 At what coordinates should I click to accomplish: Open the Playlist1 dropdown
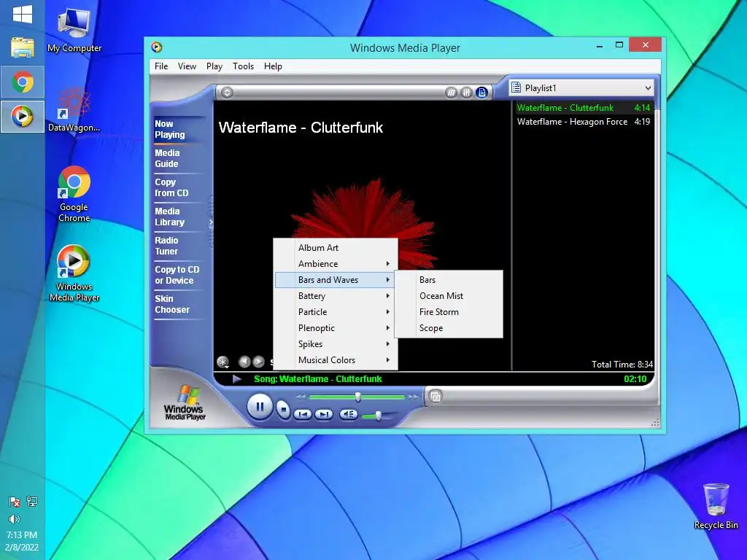point(581,88)
